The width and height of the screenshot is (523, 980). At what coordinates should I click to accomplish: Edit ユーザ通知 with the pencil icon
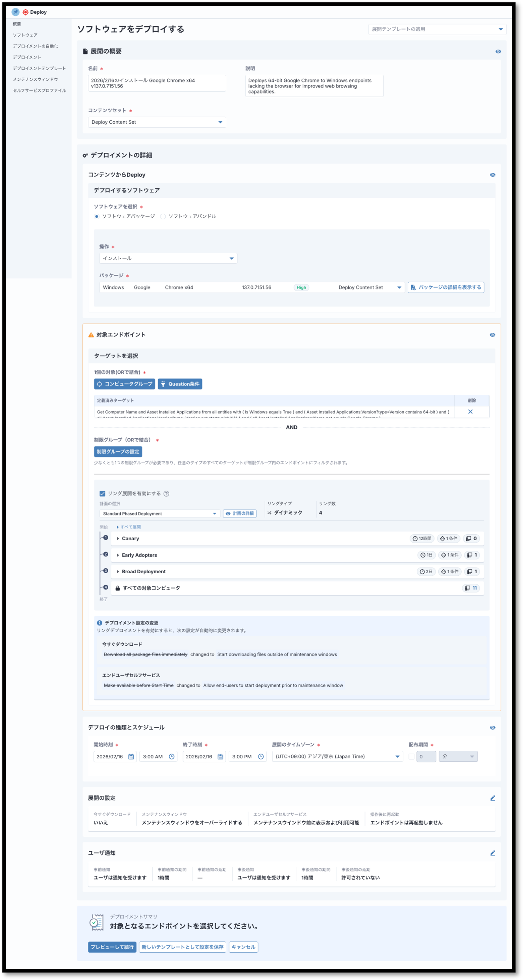[492, 853]
